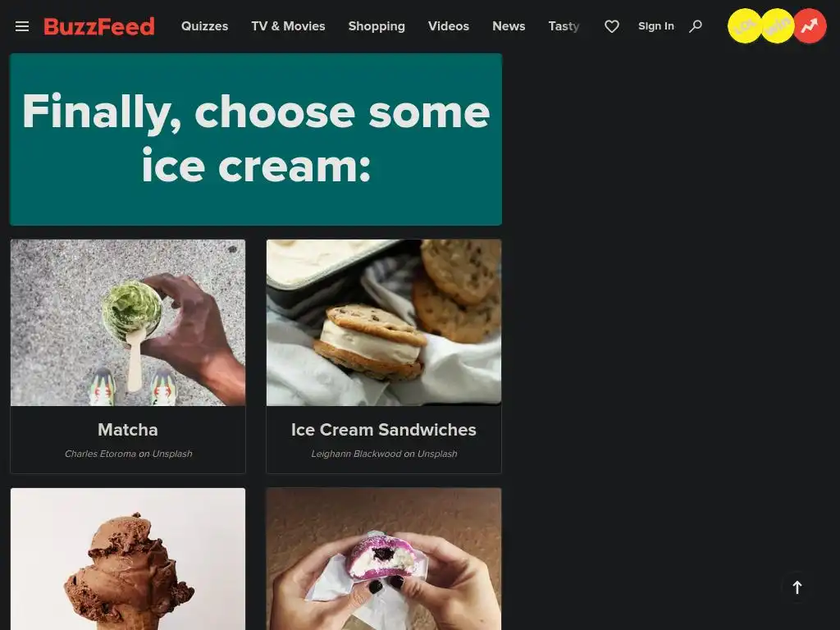Click the BuzzFeed logo
Image resolution: width=840 pixels, height=630 pixels.
99,26
